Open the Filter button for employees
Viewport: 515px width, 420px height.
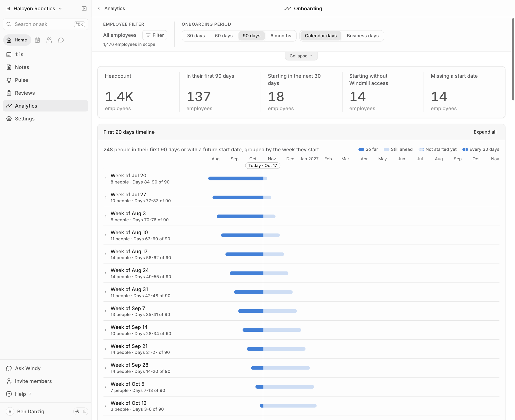pos(155,35)
